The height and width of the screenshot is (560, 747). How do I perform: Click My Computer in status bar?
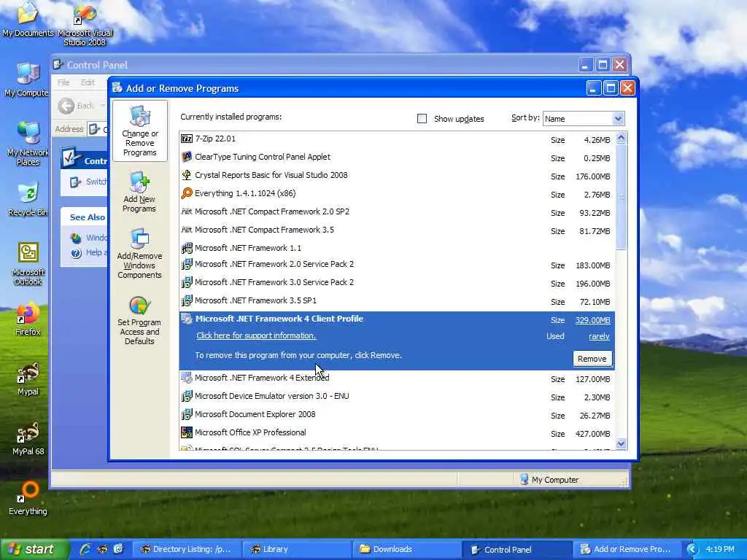(x=549, y=480)
